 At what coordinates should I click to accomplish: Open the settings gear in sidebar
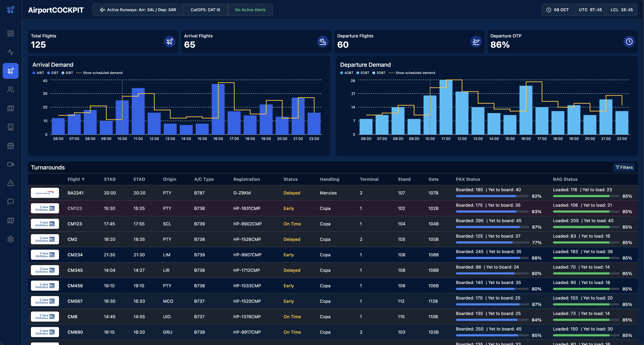[10, 239]
